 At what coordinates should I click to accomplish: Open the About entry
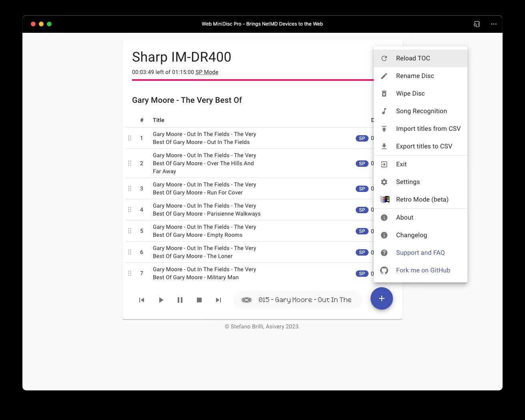(421, 218)
